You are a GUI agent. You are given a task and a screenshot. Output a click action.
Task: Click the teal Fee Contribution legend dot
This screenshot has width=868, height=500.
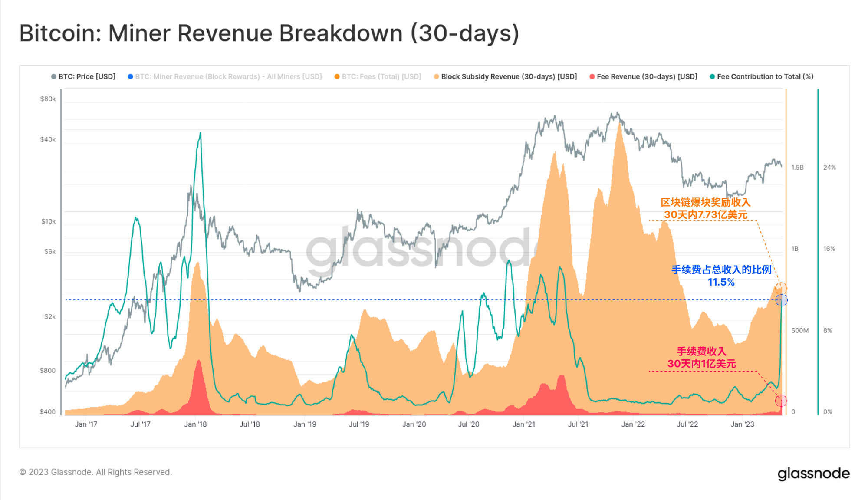[x=712, y=76]
